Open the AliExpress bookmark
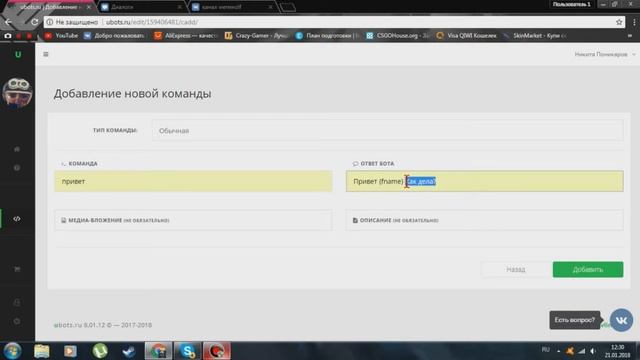 pos(185,36)
